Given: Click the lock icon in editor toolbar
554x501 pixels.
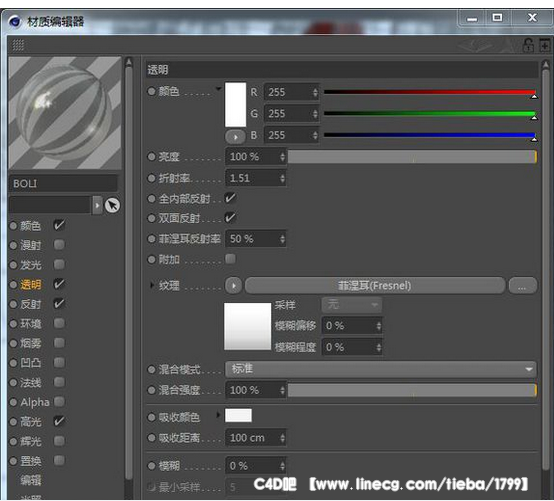Looking at the screenshot, I should coord(528,45).
